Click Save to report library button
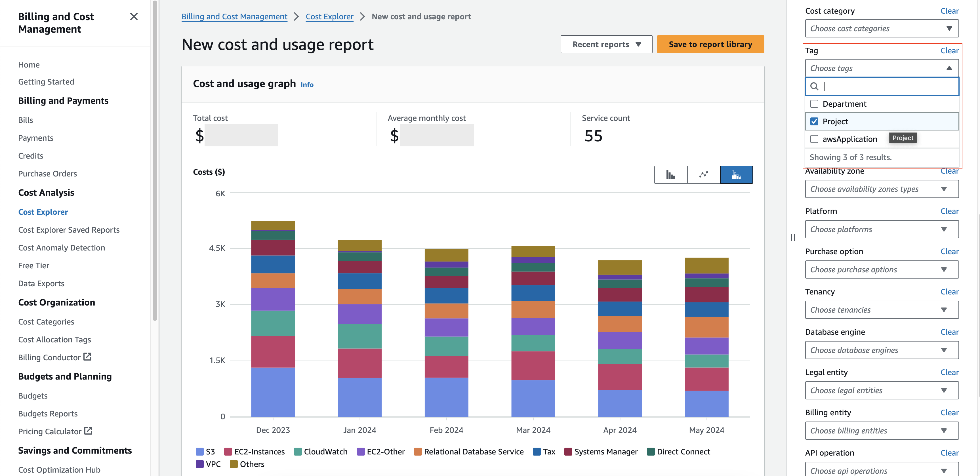The width and height of the screenshot is (980, 476). click(x=710, y=45)
